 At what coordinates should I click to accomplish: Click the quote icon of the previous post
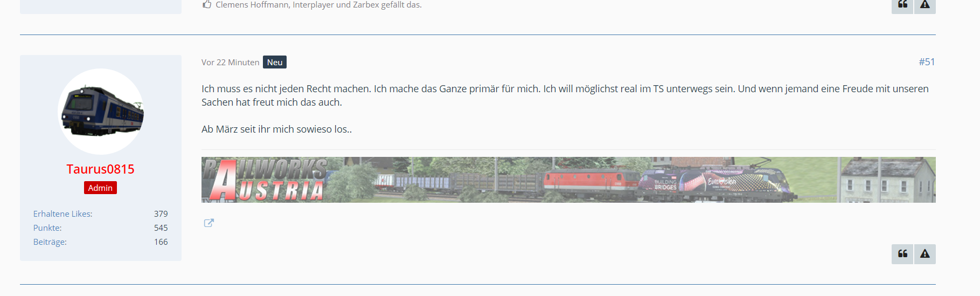[902, 5]
